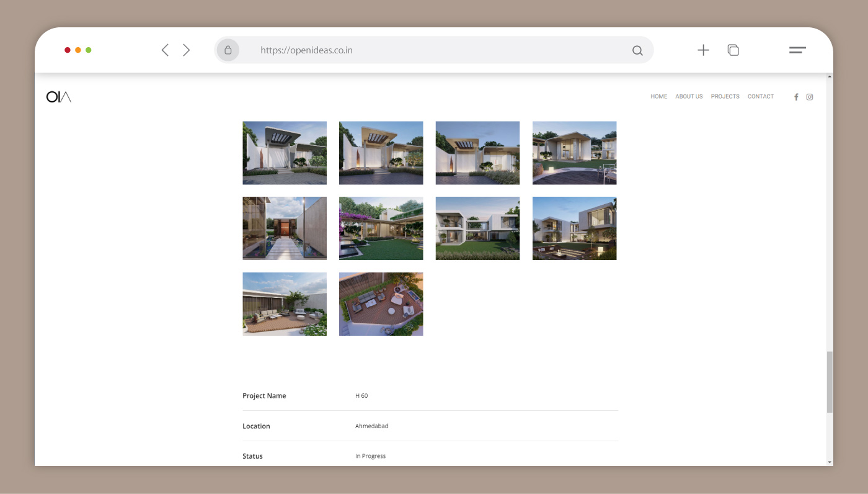The height and width of the screenshot is (494, 868).
Task: Click the browser forward arrow
Action: [x=187, y=50]
